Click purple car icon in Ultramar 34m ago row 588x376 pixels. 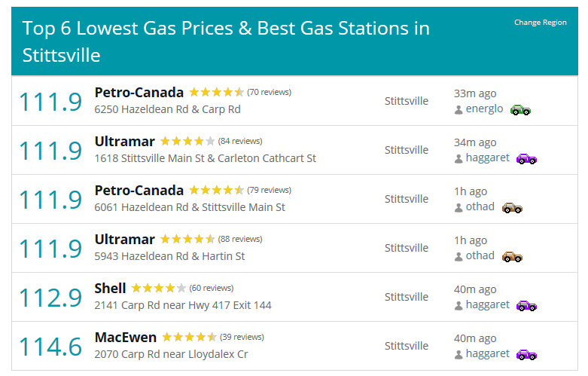[526, 159]
